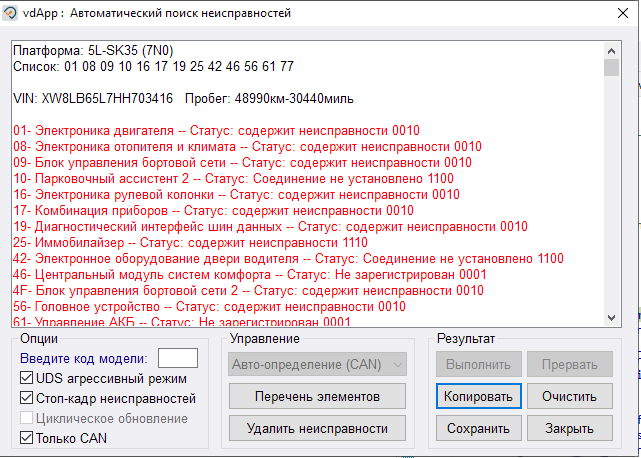Select 4F- Блок управления бортовой сети 2 line
641x458 pixels.
point(248,290)
